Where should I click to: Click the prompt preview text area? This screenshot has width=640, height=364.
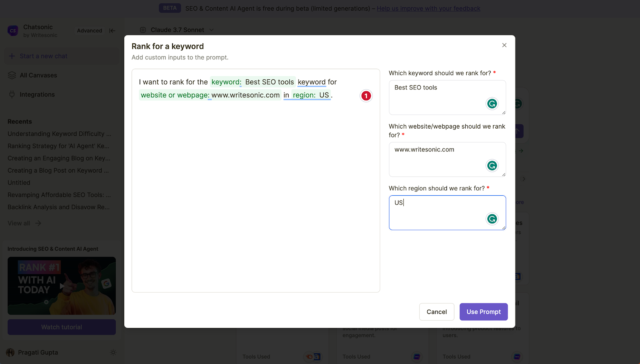coord(256,181)
